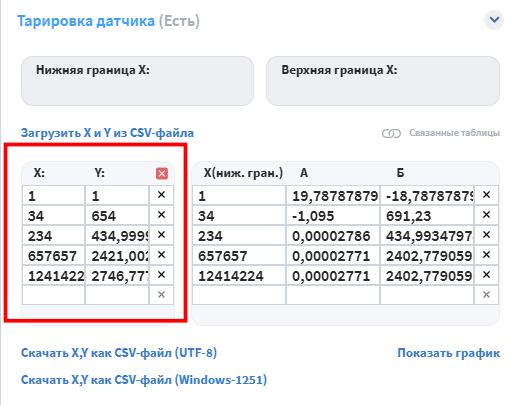Select Б cell -18,7878787

pyautogui.click(x=427, y=195)
